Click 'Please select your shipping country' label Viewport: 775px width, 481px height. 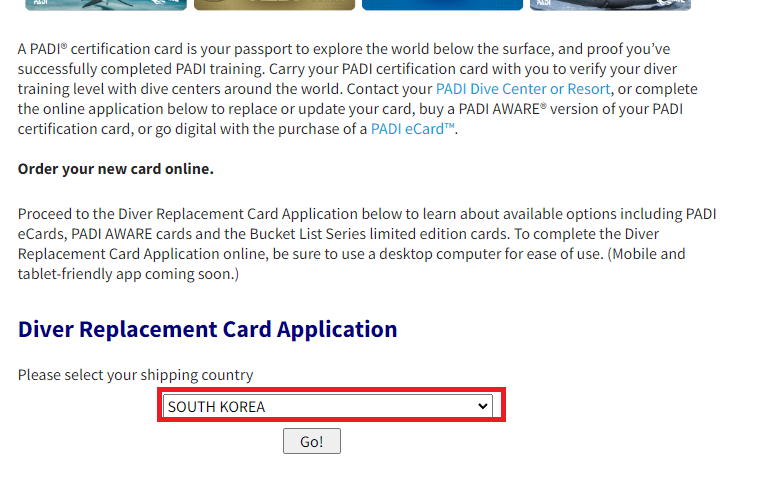coord(135,375)
